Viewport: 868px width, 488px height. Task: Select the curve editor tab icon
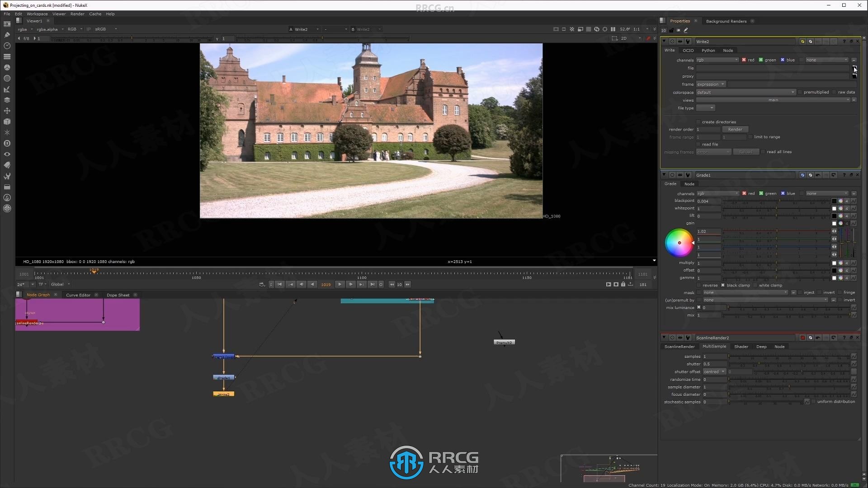[x=78, y=294]
